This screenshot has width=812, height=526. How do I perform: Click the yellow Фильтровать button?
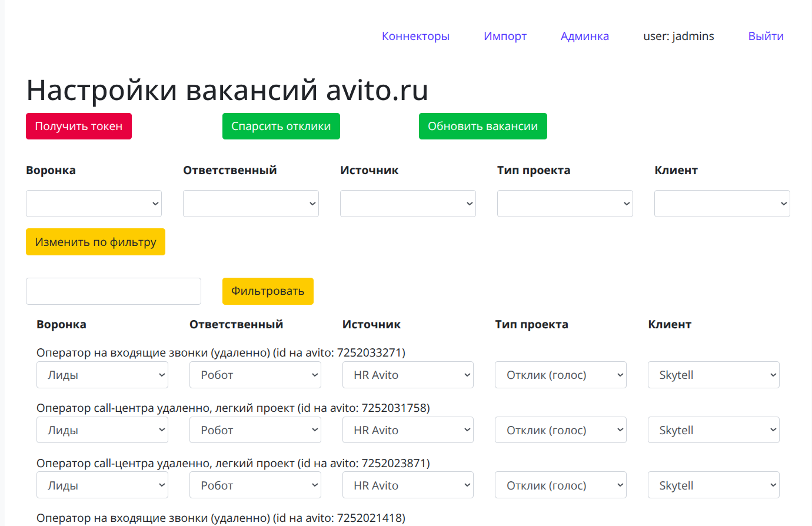268,291
